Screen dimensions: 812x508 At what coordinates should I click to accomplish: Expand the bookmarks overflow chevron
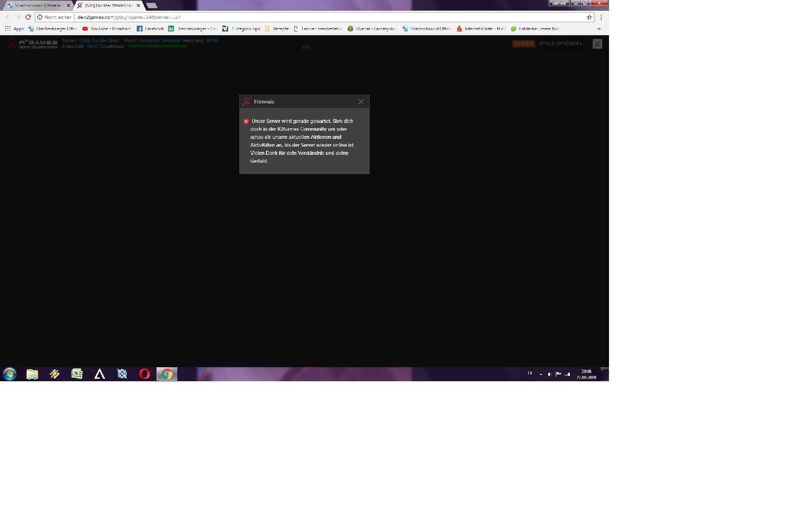pyautogui.click(x=599, y=29)
